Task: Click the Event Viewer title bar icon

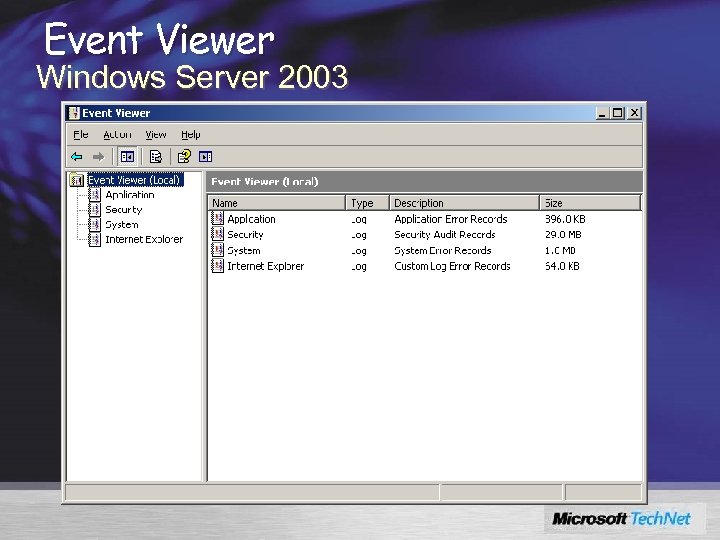Action: 73,113
